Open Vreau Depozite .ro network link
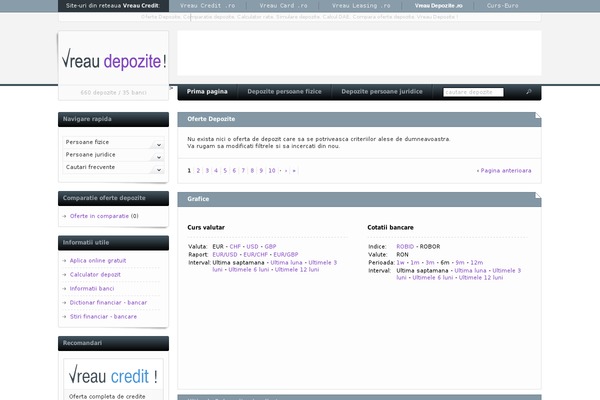Viewport: 600px width, 400px height. (439, 6)
